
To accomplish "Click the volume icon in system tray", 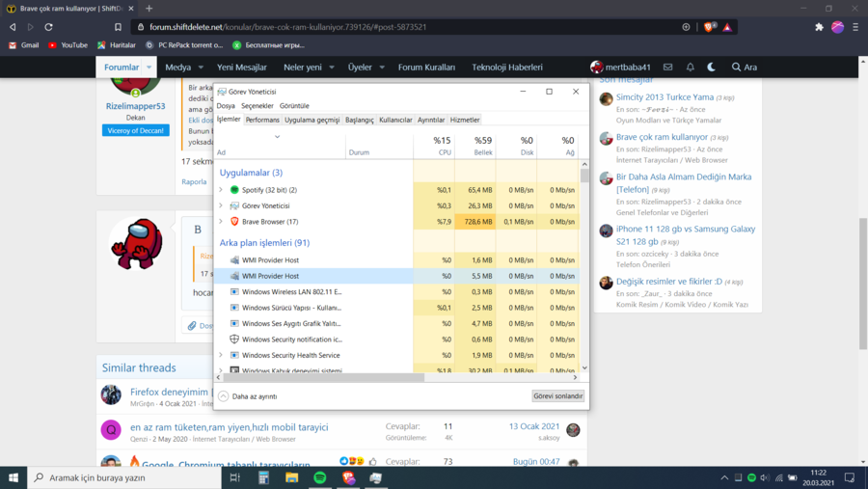I will (x=765, y=477).
